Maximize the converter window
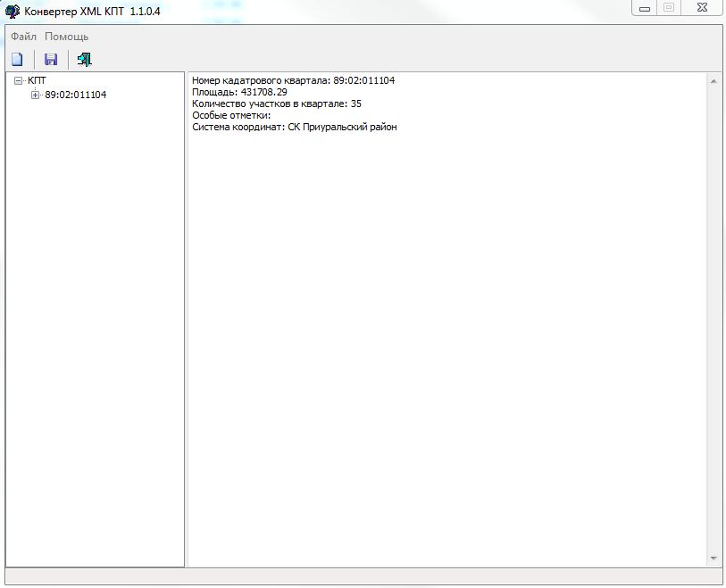 669,8
